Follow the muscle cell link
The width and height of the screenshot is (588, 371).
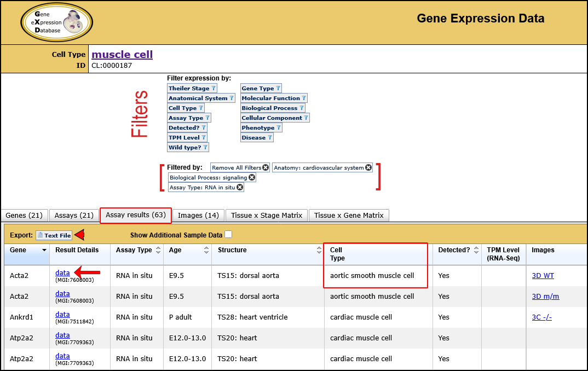pos(122,54)
